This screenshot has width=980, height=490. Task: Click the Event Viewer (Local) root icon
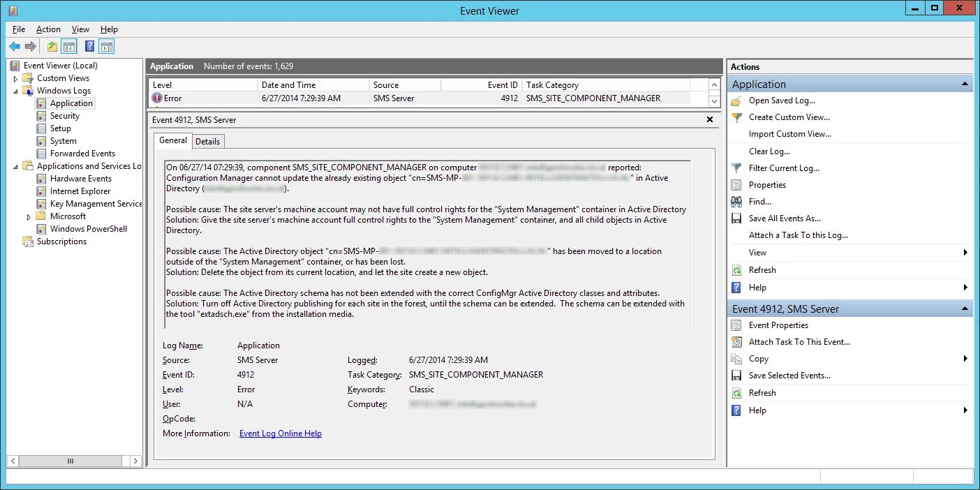[15, 66]
